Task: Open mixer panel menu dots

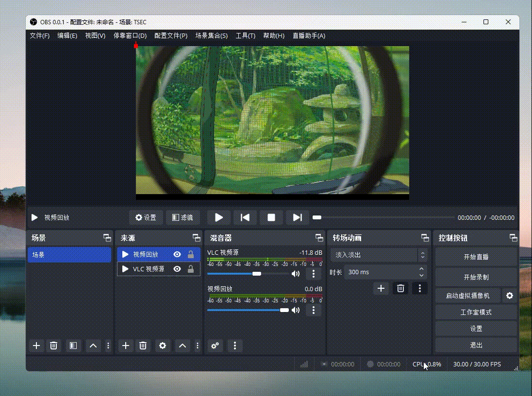Action: pyautogui.click(x=235, y=346)
